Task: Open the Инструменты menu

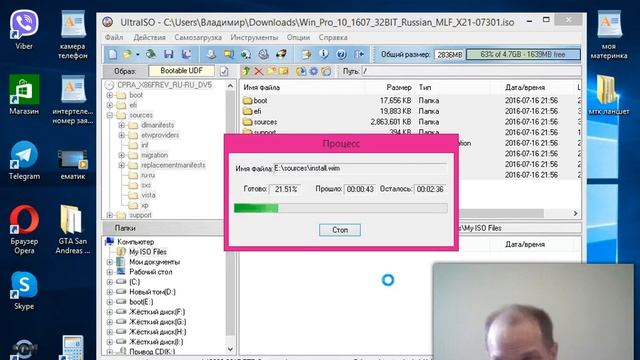Action: point(254,37)
